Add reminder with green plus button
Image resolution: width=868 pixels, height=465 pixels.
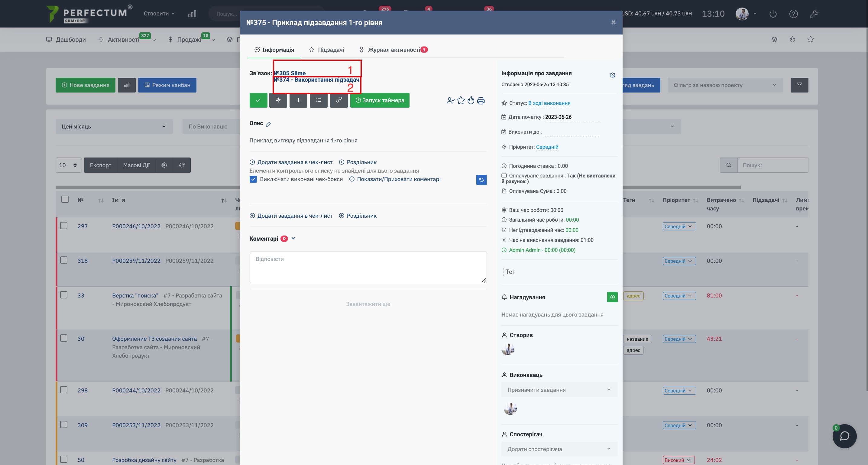click(x=612, y=297)
